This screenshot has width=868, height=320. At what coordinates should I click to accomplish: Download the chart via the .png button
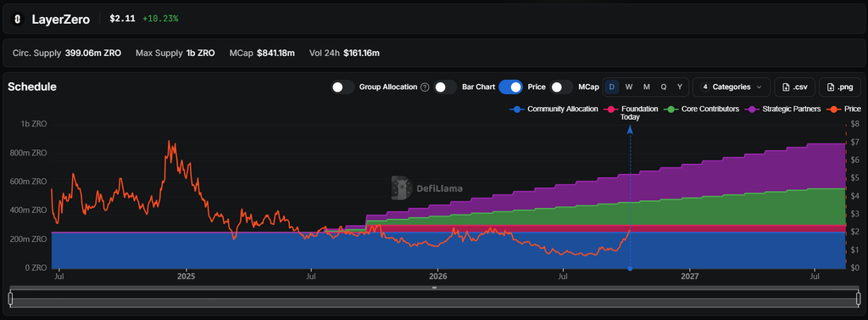(x=840, y=87)
